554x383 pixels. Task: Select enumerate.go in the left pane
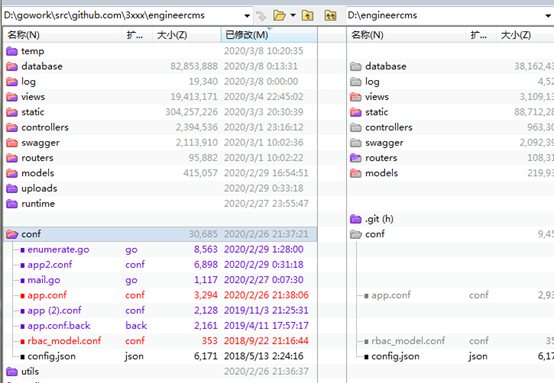click(58, 250)
